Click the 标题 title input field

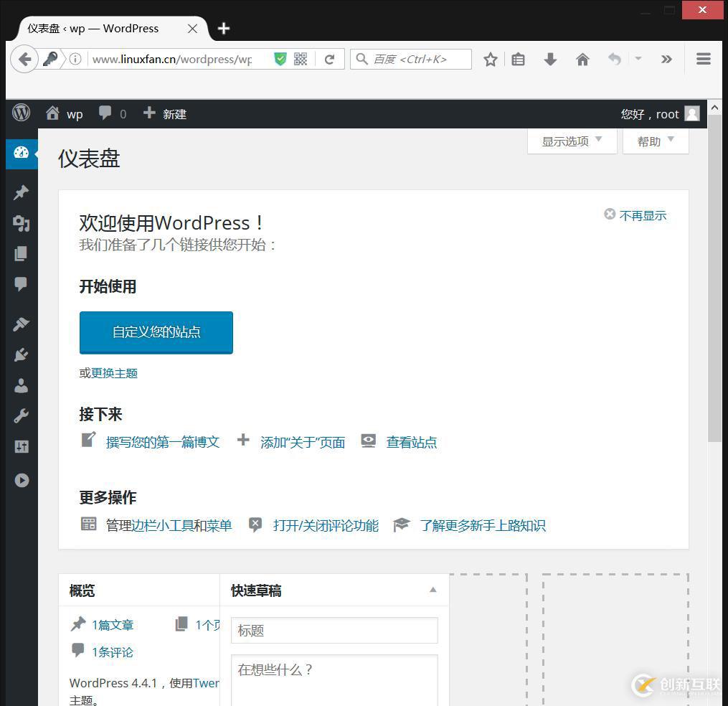(x=334, y=630)
